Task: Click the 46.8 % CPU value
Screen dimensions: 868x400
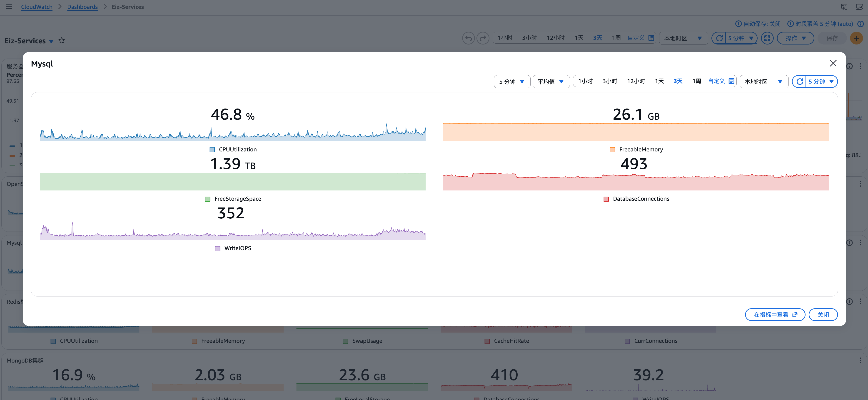Action: (x=232, y=114)
